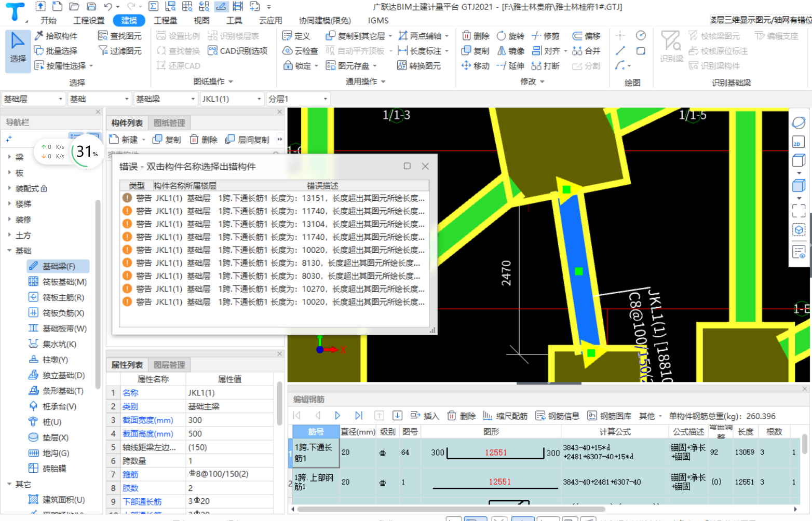The image size is (812, 521).
Task: Click the 过滤图元 filter elements tool
Action: 120,51
